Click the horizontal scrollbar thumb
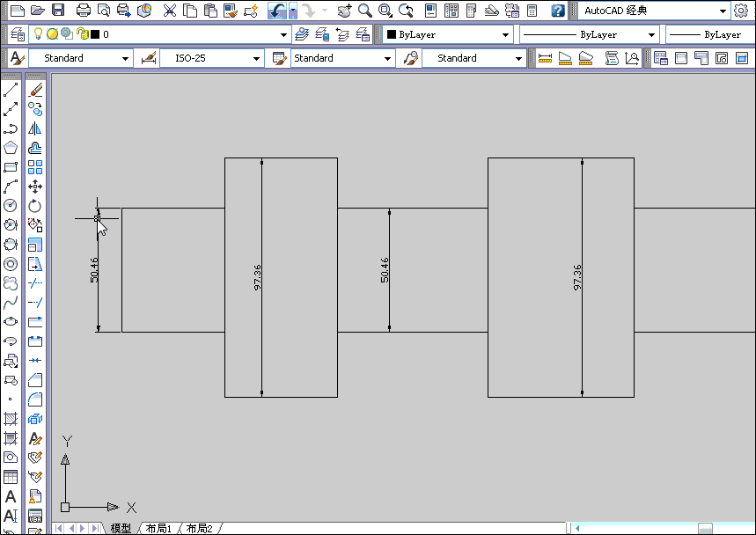 click(x=705, y=528)
